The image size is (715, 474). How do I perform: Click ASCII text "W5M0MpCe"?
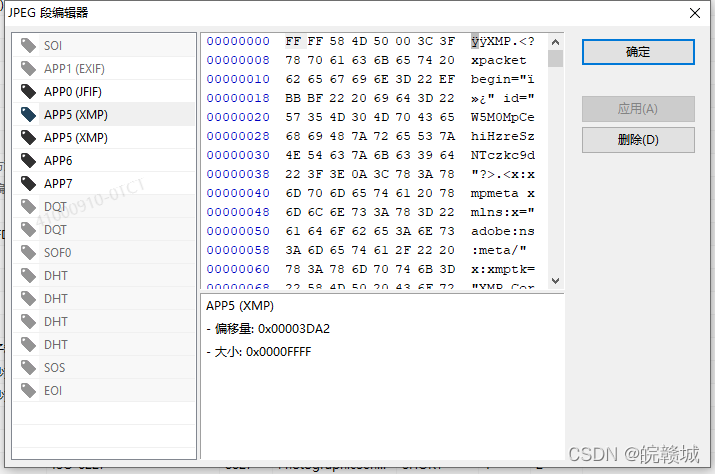503,117
